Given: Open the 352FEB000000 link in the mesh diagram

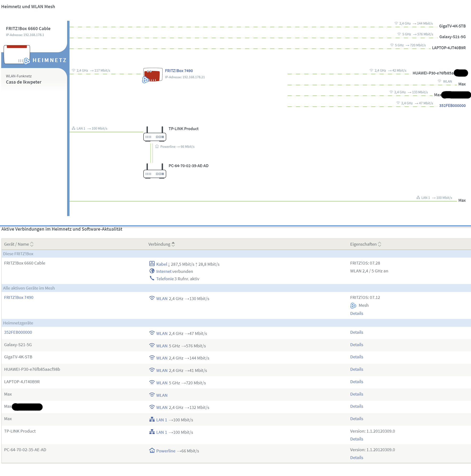Looking at the screenshot, I should point(452,106).
